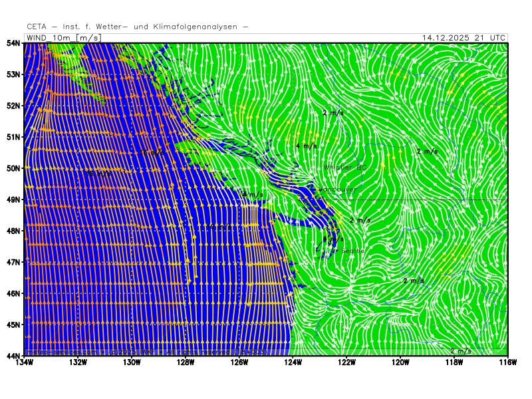Click the 134W longitude axis label
The height and width of the screenshot is (399, 532).
(x=25, y=363)
